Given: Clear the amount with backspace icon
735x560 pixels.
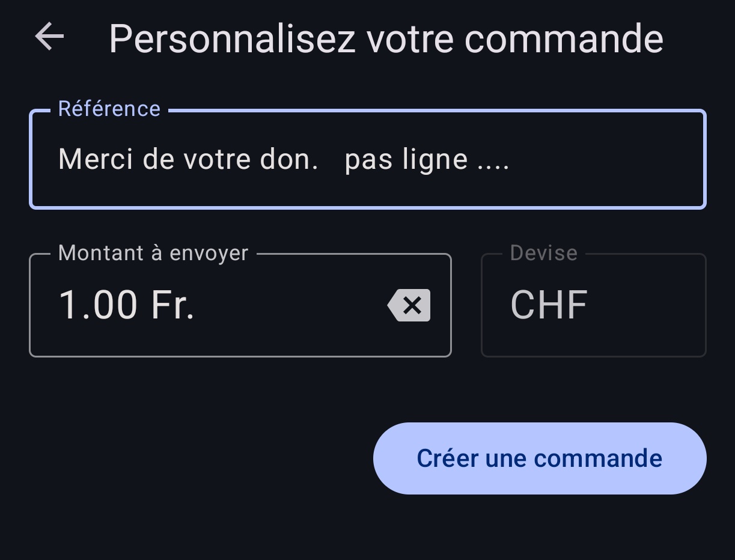Looking at the screenshot, I should tap(409, 305).
